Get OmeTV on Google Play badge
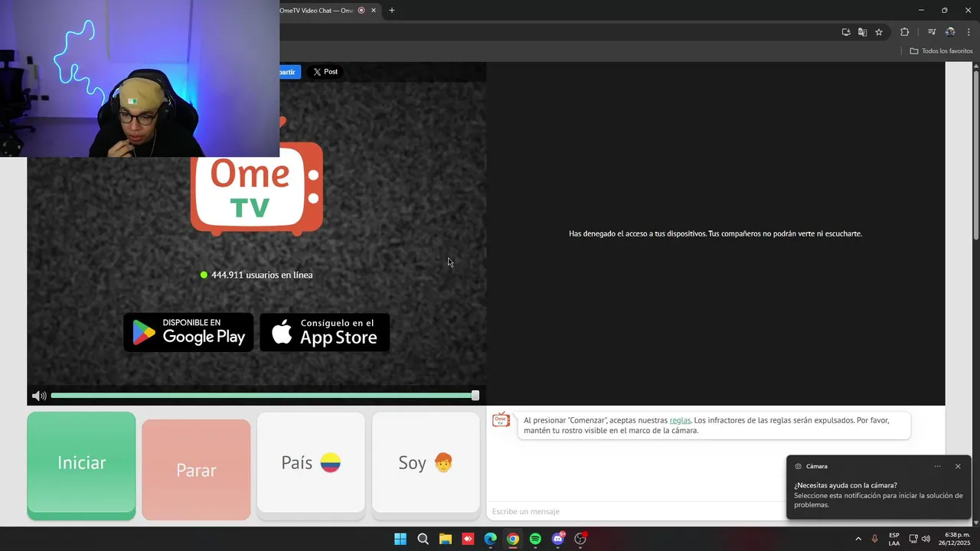980x551 pixels. [188, 332]
